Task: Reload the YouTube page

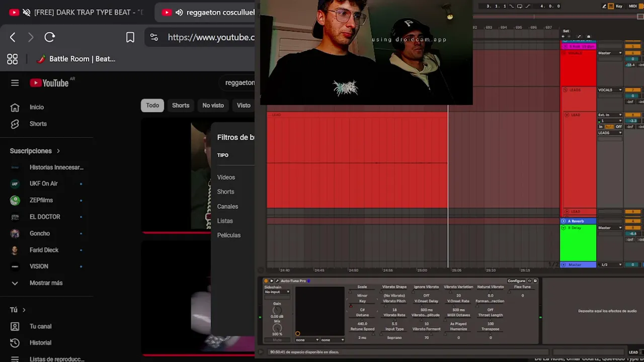Action: coord(49,37)
